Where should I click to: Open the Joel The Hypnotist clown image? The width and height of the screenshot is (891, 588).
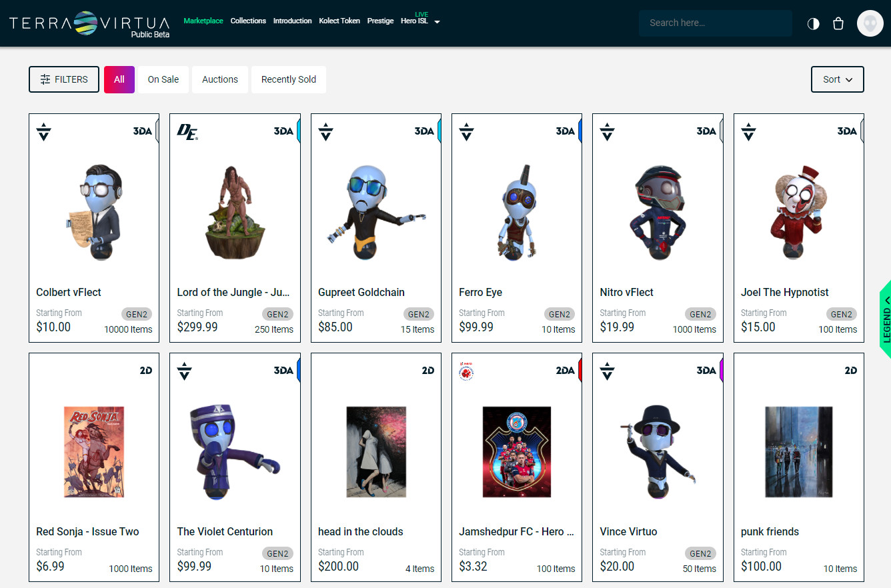click(798, 212)
